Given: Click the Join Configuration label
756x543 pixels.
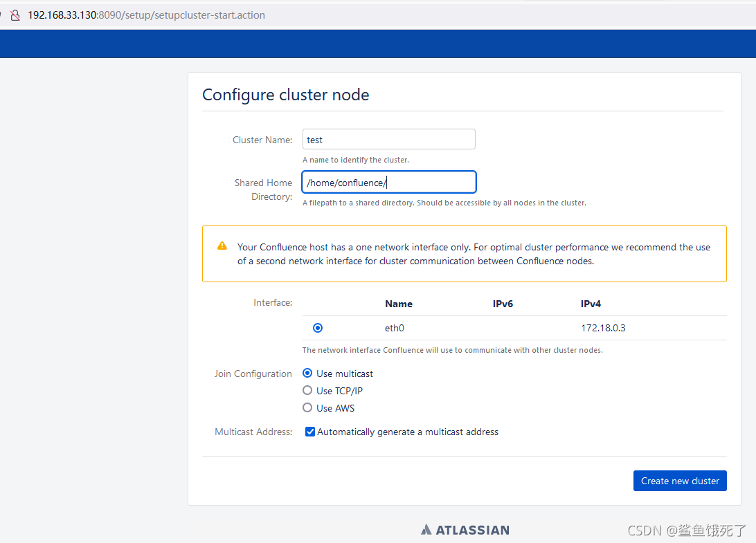Looking at the screenshot, I should pyautogui.click(x=253, y=374).
